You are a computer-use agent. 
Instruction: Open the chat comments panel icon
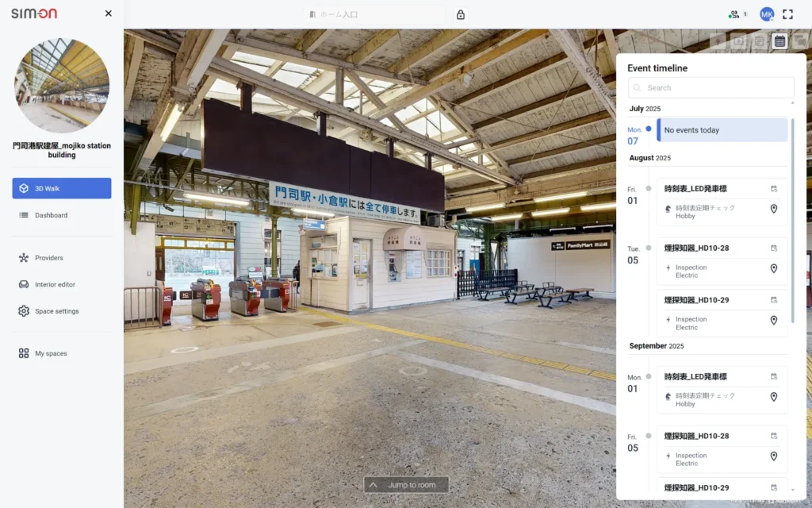tap(799, 40)
